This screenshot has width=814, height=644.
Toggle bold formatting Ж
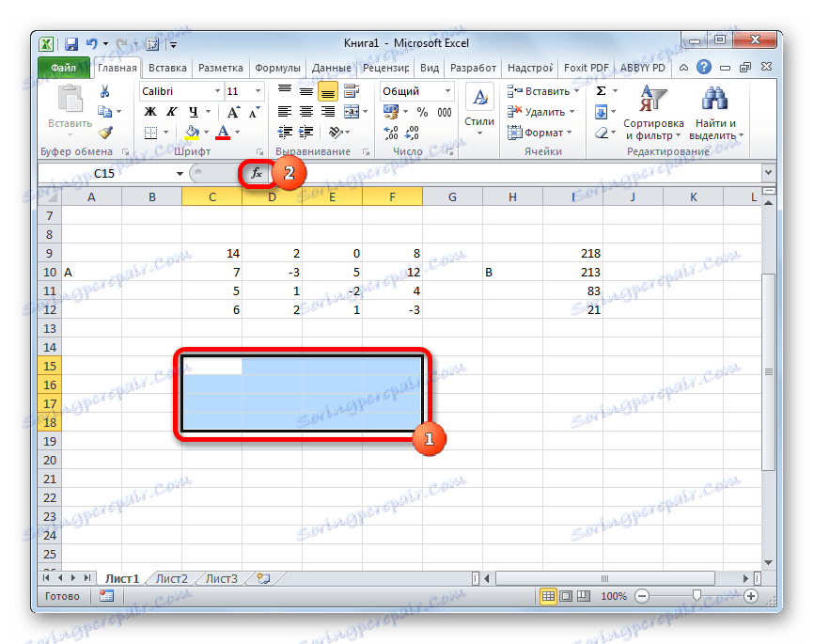point(150,112)
